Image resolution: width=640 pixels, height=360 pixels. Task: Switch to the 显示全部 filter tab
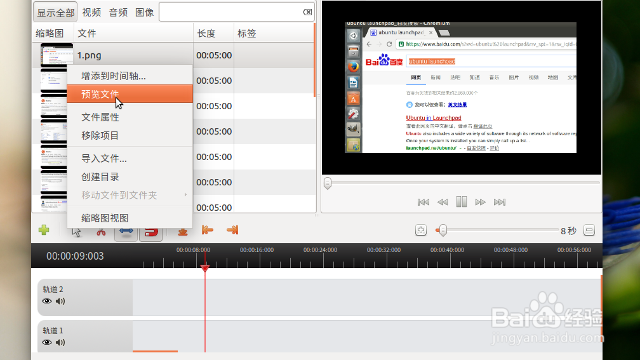pyautogui.click(x=56, y=12)
